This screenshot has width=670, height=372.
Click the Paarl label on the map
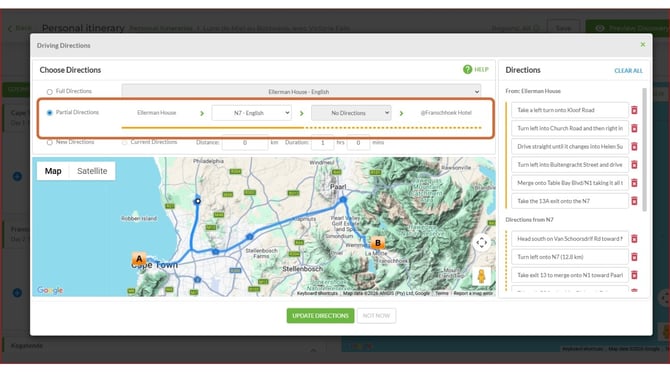tap(338, 187)
